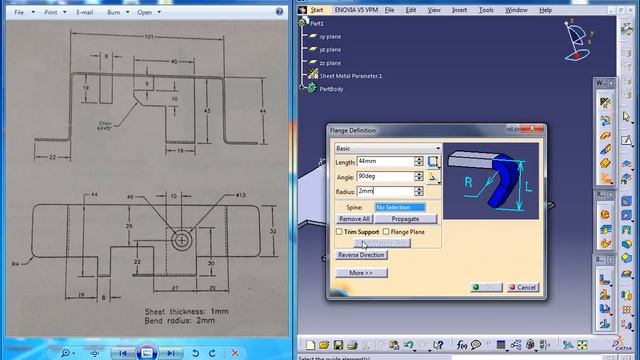Screen dimensions: 640x360
Task: Click the red delete X in photo viewer
Action: [x=235, y=353]
